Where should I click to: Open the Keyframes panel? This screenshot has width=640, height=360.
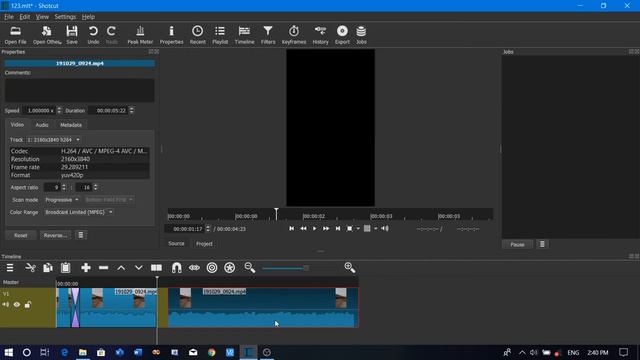point(294,35)
